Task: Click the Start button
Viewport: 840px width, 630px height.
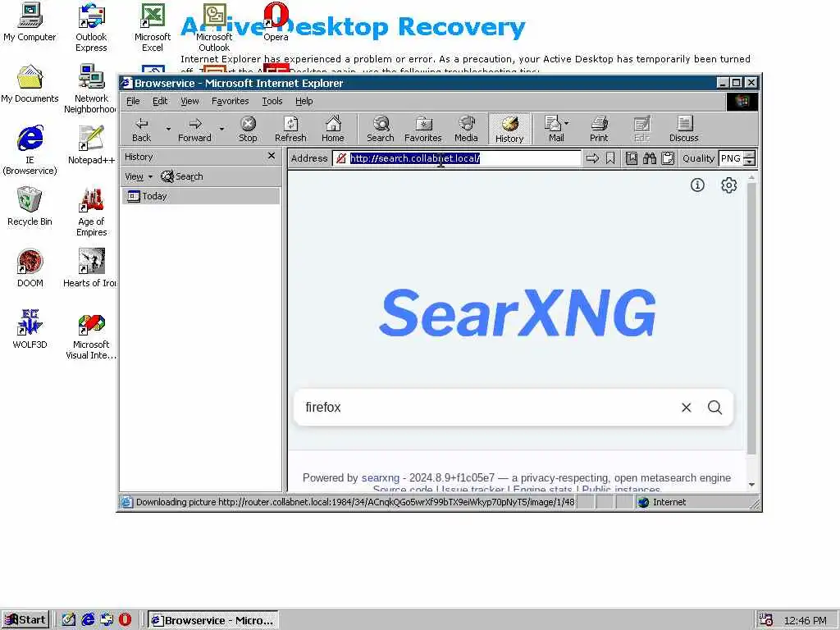Action: [x=25, y=620]
